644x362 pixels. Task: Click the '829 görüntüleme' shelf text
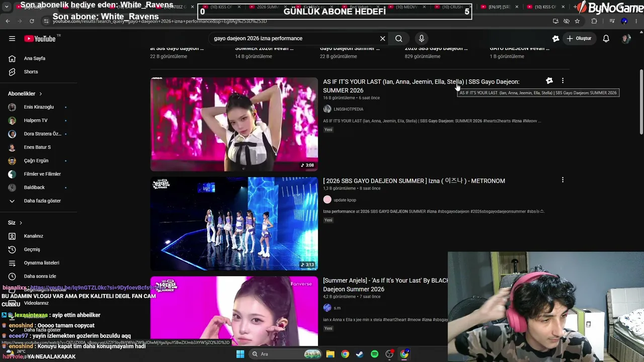click(x=423, y=56)
